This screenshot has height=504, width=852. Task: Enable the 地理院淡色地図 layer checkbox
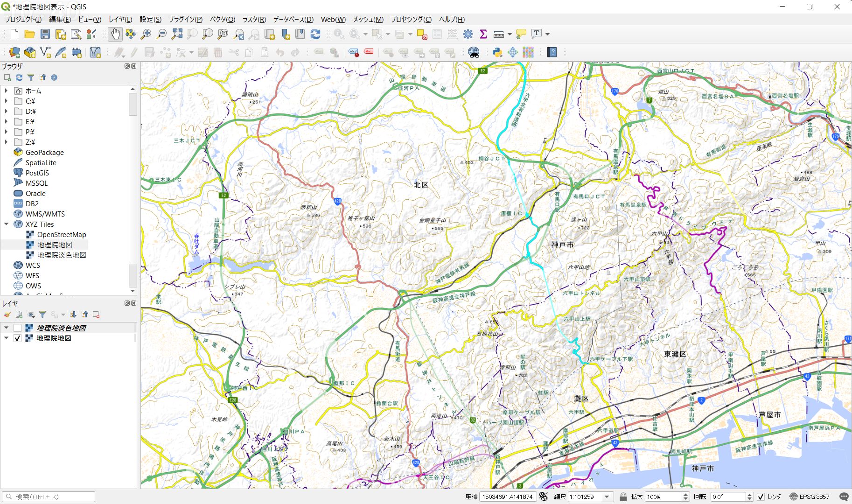click(17, 328)
